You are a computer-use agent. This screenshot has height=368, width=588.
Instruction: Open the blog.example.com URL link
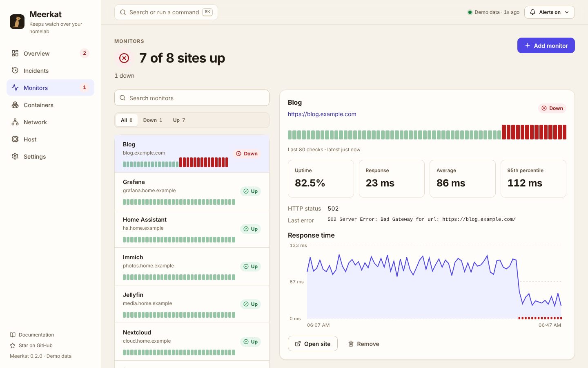pyautogui.click(x=322, y=114)
